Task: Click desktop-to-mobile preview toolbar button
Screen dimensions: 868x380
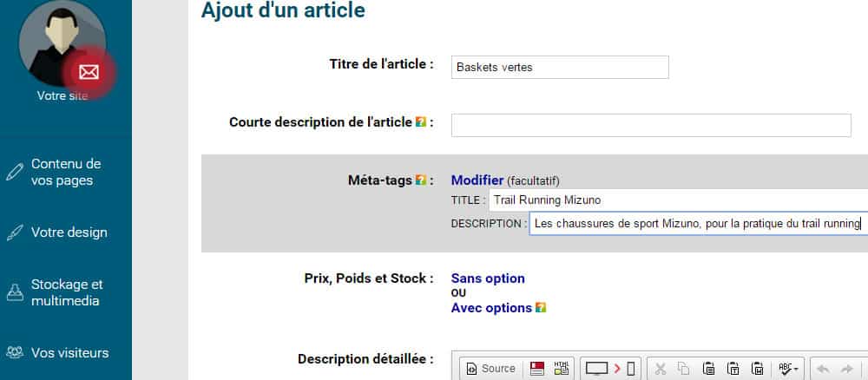Action: tap(610, 369)
